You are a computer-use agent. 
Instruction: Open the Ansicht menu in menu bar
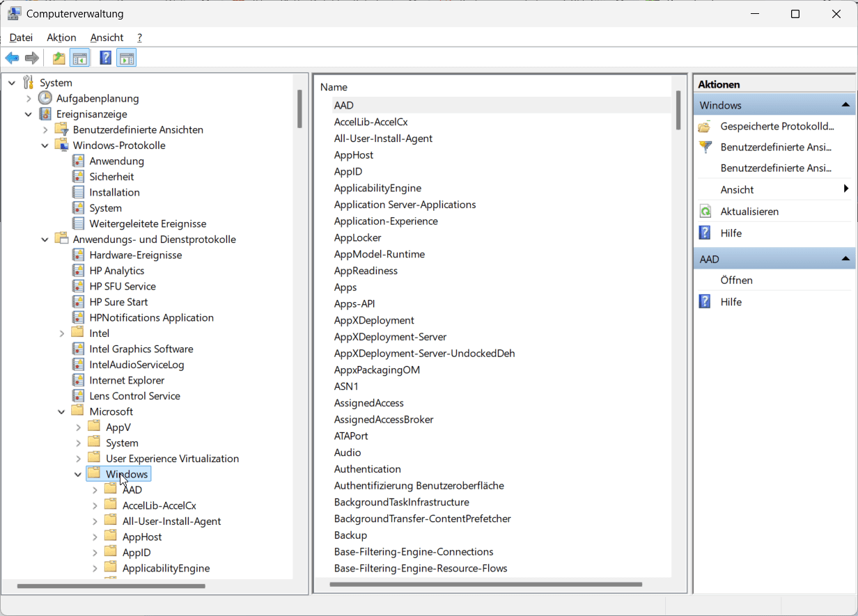coord(107,38)
